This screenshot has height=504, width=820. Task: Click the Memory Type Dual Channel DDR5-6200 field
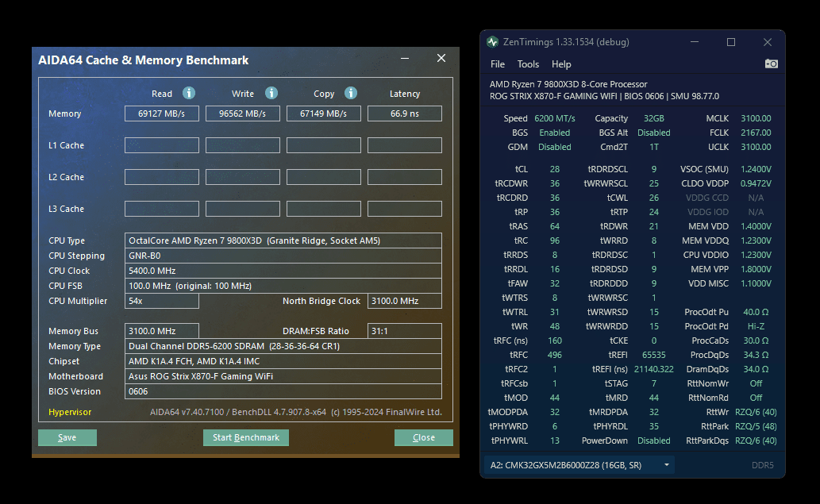tap(283, 346)
